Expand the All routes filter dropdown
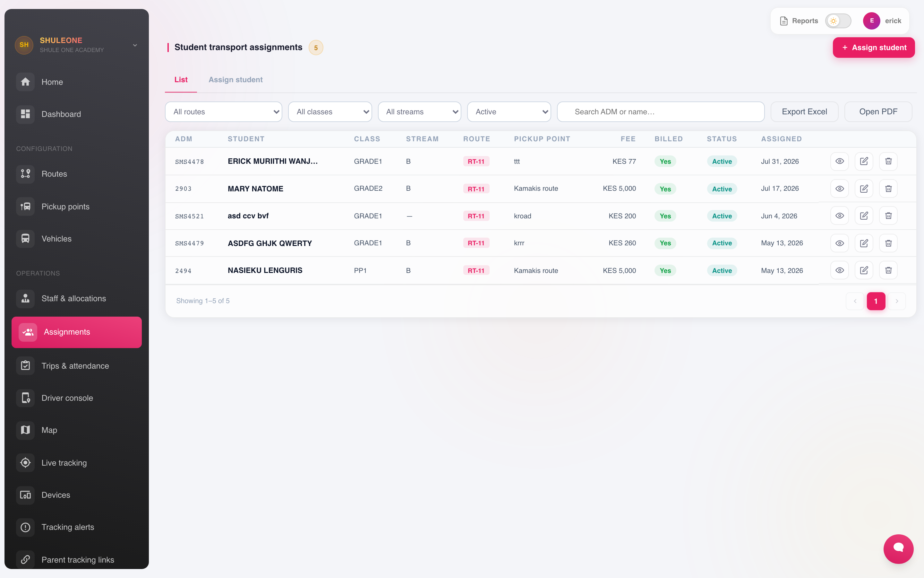924x578 pixels. tap(223, 112)
